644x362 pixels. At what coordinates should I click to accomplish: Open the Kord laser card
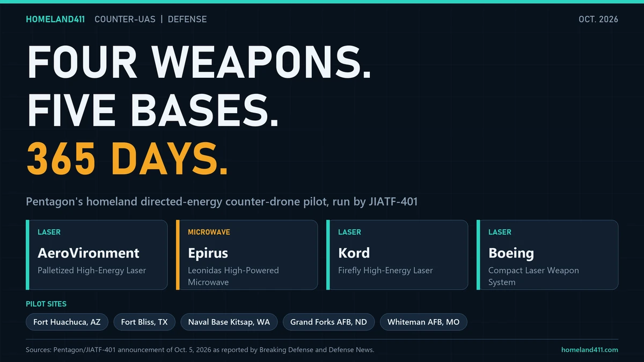pyautogui.click(x=397, y=255)
